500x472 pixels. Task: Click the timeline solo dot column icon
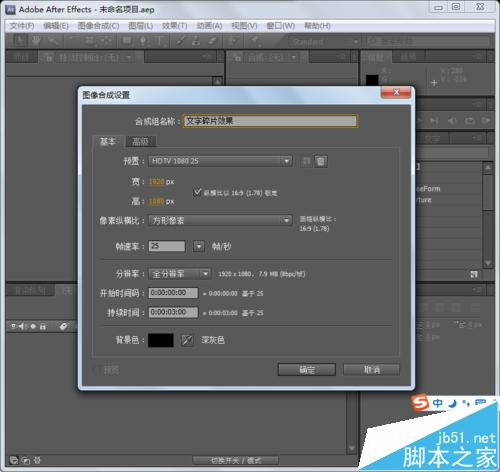click(33, 326)
